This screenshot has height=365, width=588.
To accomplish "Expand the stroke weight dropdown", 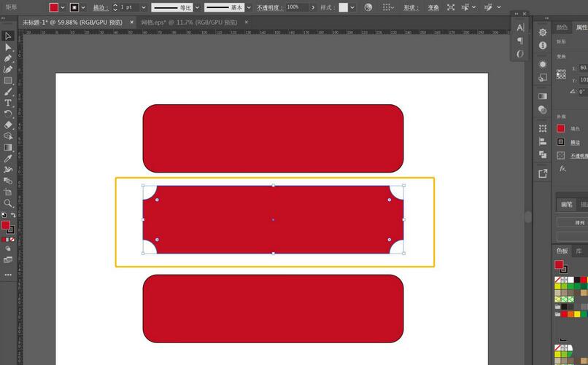I will pyautogui.click(x=142, y=7).
